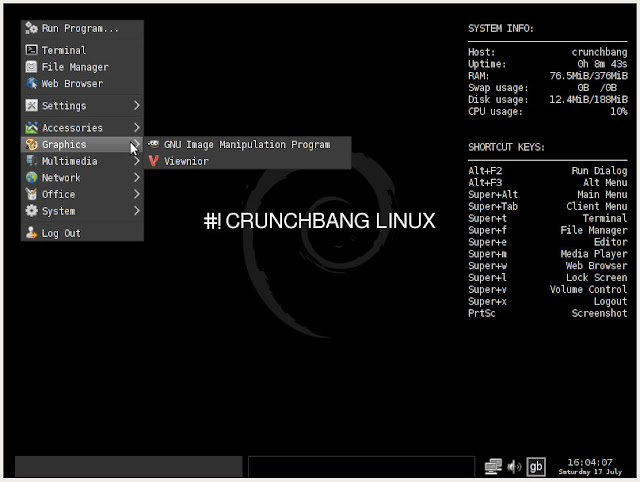Open the System menu category
640x482 pixels.
click(82, 211)
